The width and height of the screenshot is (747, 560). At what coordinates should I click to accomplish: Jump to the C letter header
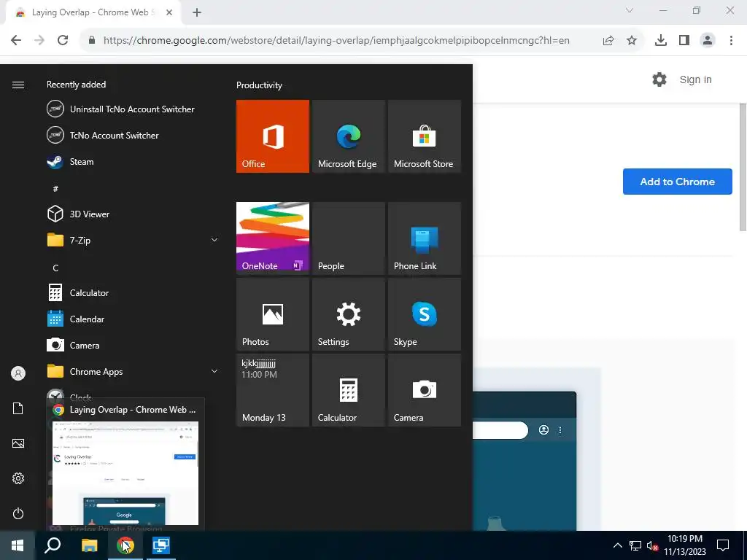point(55,268)
